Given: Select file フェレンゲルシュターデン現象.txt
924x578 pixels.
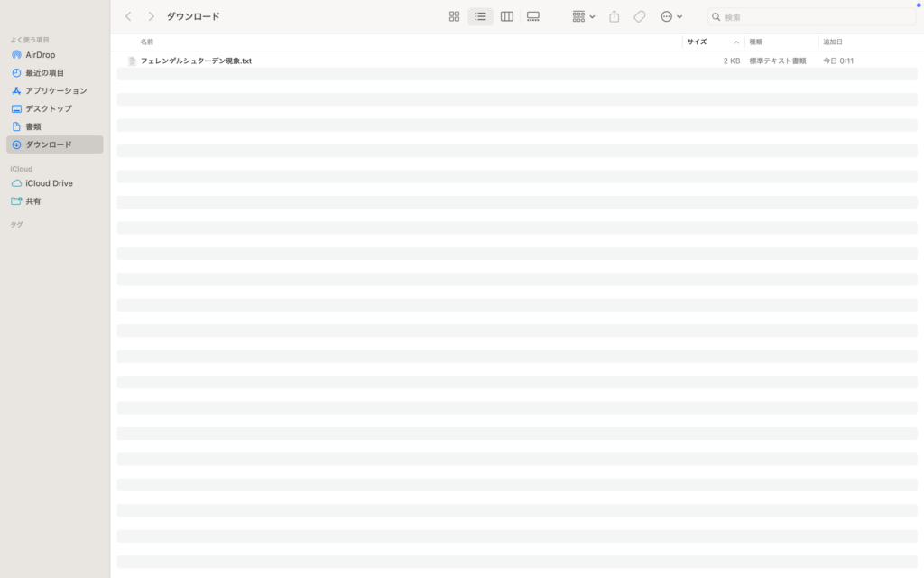Looking at the screenshot, I should [x=196, y=61].
